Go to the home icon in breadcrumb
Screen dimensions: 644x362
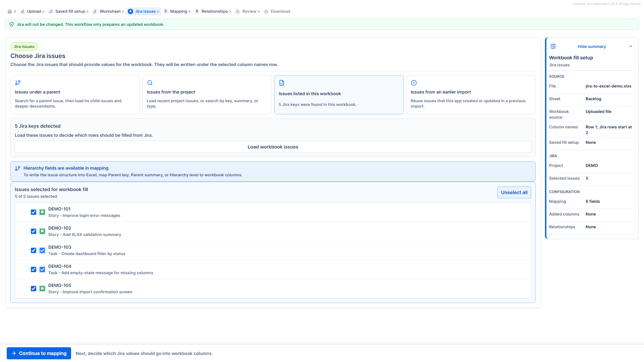(x=10, y=11)
